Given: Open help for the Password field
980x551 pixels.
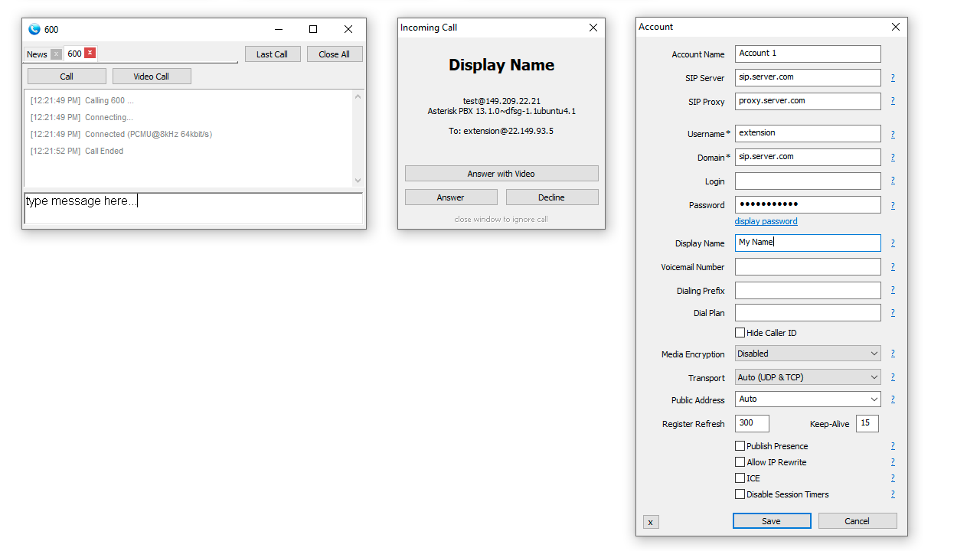Looking at the screenshot, I should [x=893, y=205].
